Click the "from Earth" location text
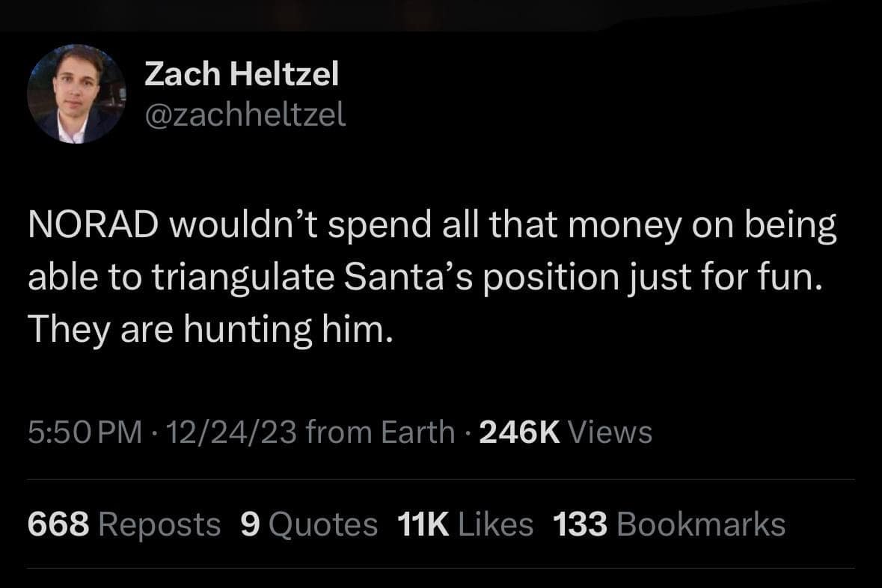The image size is (882, 588). coord(380,432)
